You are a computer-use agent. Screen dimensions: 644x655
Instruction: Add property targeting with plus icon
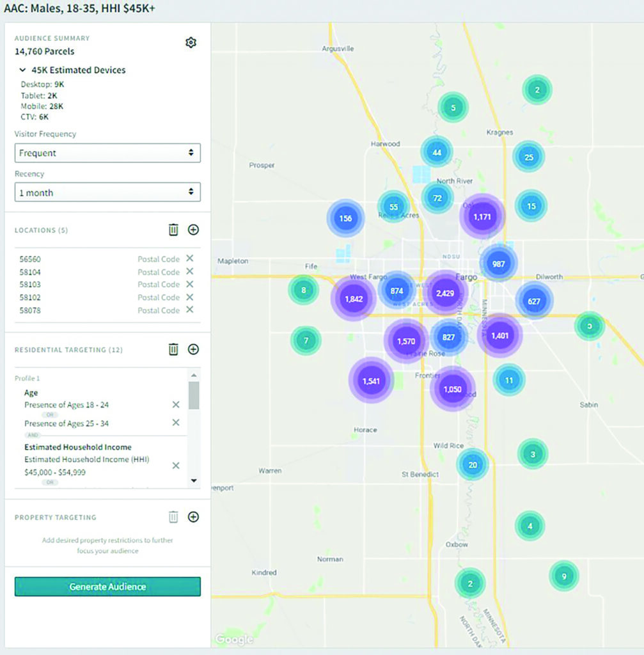point(193,517)
